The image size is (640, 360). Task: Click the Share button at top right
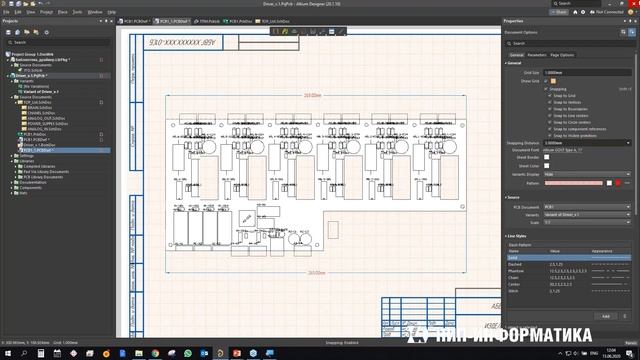[558, 12]
